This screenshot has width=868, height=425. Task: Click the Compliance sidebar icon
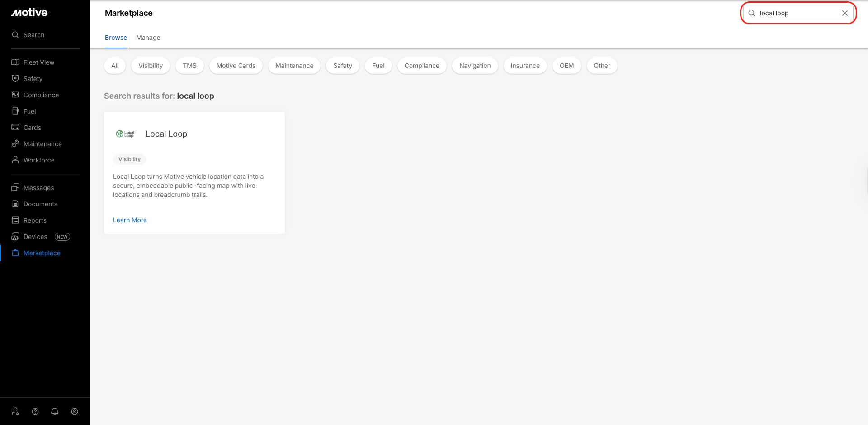pyautogui.click(x=15, y=95)
